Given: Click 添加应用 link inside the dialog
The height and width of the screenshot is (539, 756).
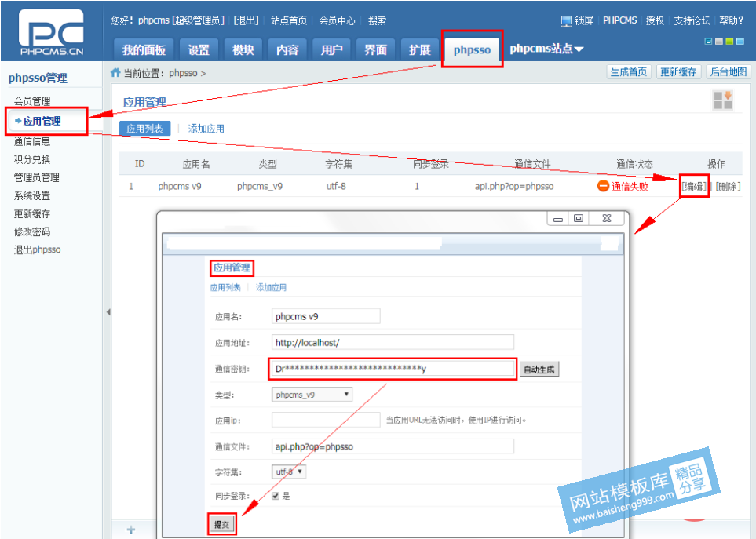Looking at the screenshot, I should click(x=271, y=288).
